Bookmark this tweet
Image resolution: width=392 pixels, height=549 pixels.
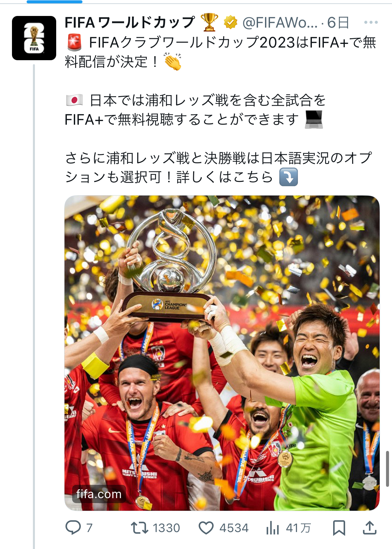point(339,528)
